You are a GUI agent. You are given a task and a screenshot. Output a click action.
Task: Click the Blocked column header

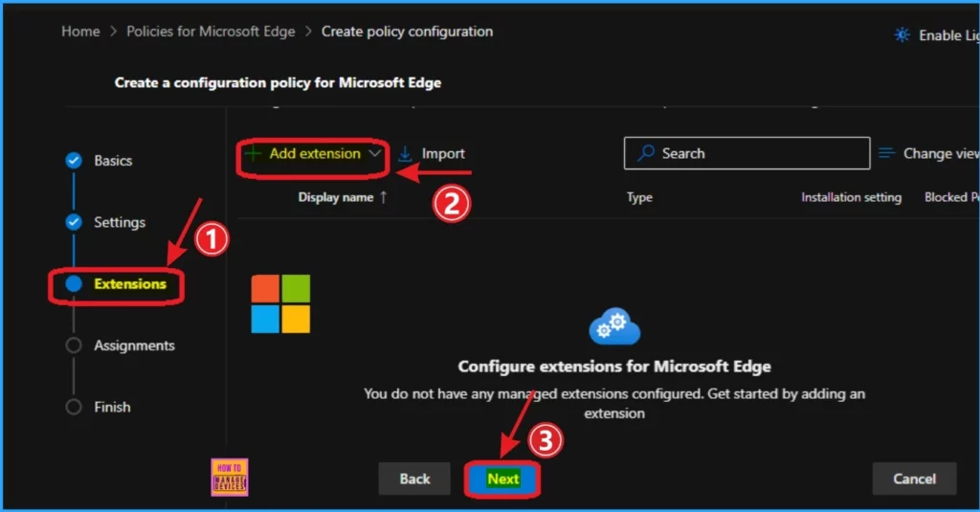click(x=951, y=197)
